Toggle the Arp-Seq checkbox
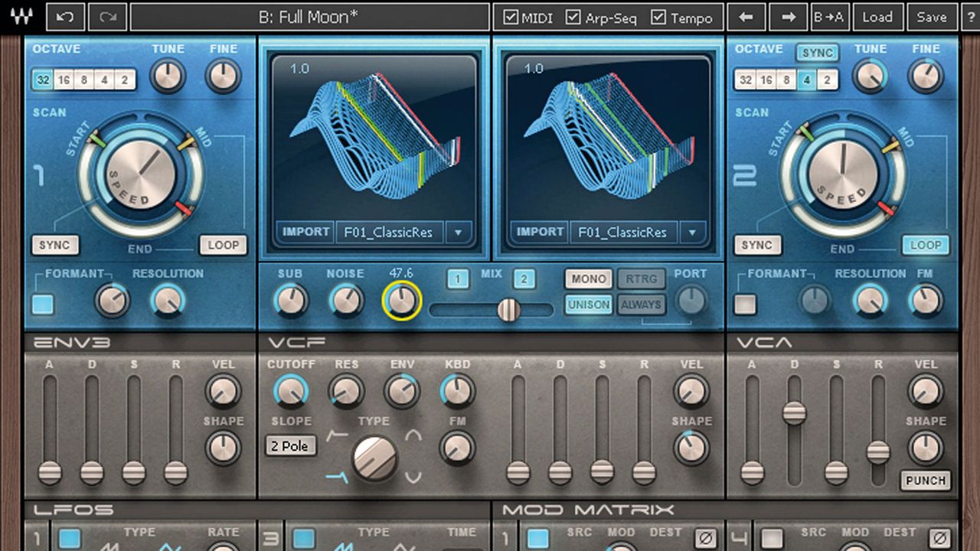The height and width of the screenshot is (551, 980). click(x=573, y=17)
